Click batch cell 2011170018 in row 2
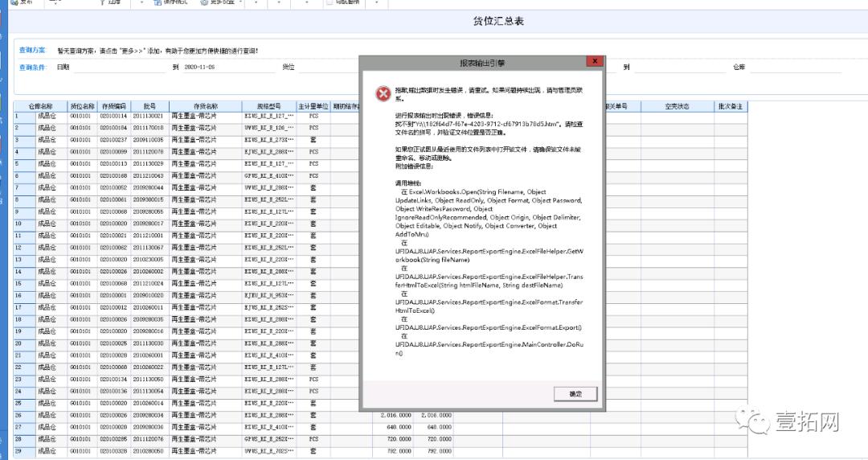Viewport: 868px width, 460px height. 149,128
